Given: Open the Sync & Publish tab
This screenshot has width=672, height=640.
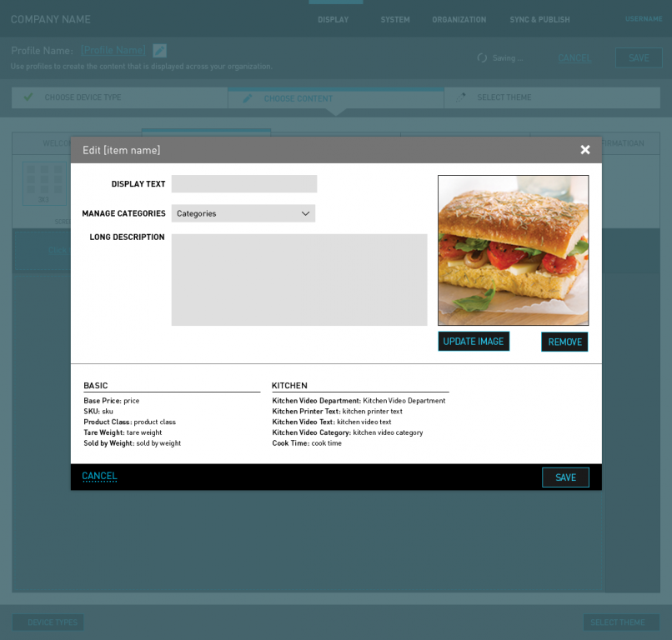Looking at the screenshot, I should click(539, 19).
